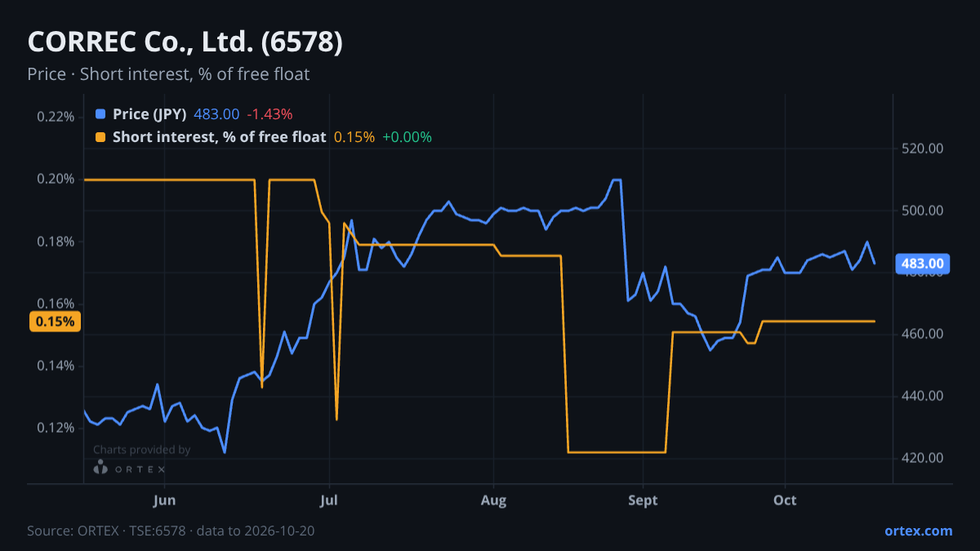Click the 0.20% left axis label
Screen dimensions: 980x551
coord(56,179)
